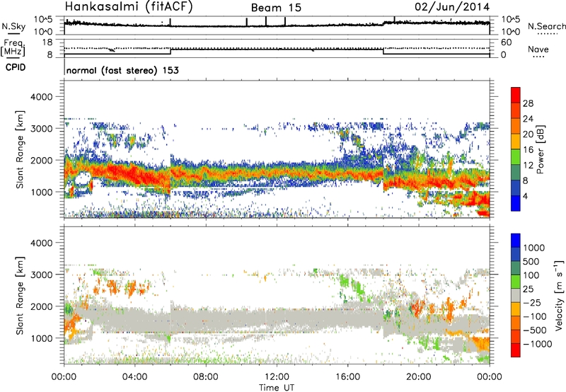Click the power colorbar value 28

coord(528,103)
